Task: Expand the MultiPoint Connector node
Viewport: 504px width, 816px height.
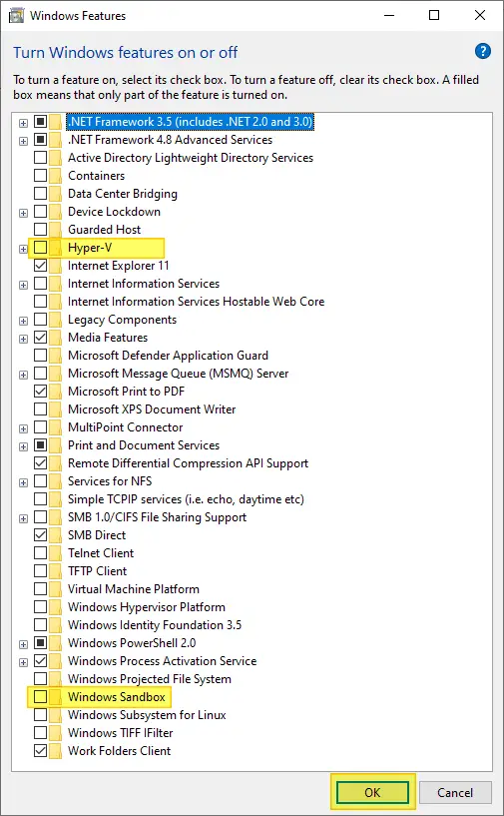Action: [x=23, y=428]
